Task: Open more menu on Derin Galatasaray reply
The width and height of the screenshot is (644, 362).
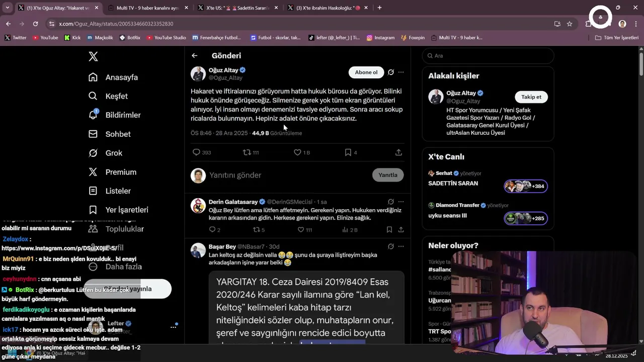Action: [x=401, y=202]
